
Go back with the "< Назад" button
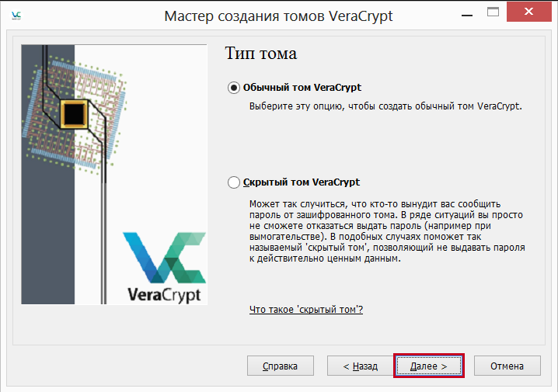(x=360, y=366)
